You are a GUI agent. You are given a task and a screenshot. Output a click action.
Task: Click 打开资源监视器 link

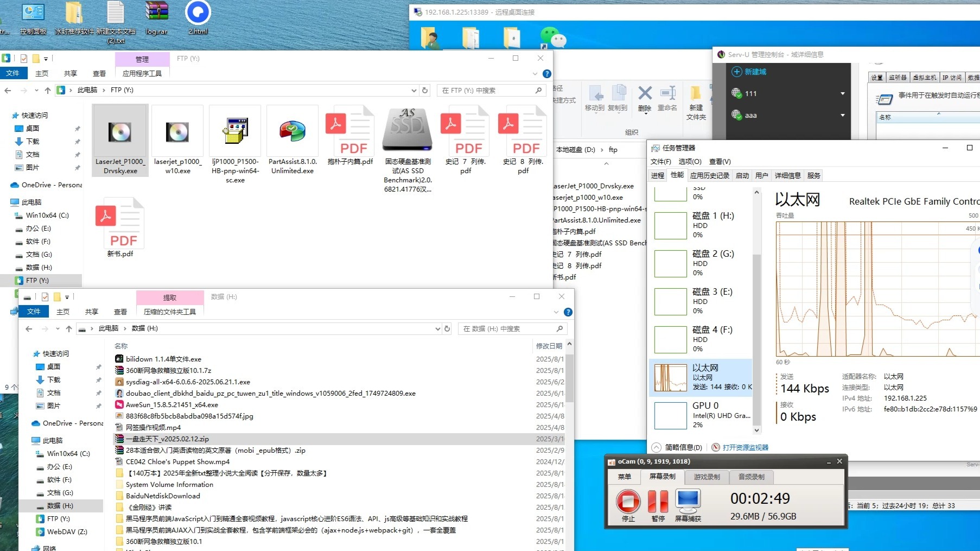[746, 447]
